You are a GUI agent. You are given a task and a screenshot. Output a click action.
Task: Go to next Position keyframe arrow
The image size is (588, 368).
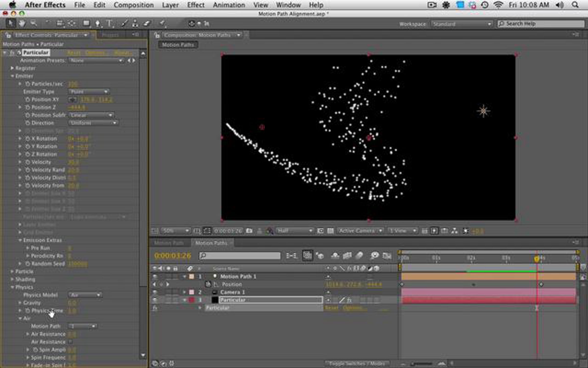tap(168, 284)
